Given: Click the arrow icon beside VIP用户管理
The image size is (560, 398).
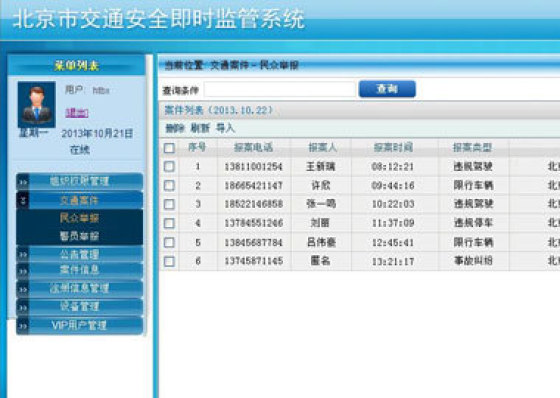Looking at the screenshot, I should pos(23,326).
